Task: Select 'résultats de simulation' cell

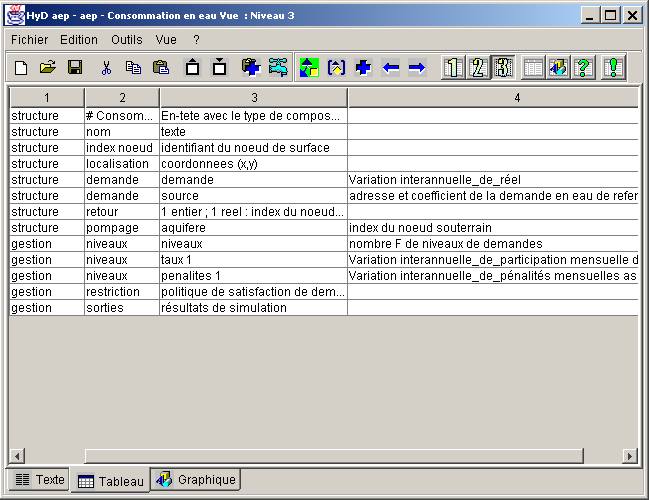Action: (x=253, y=308)
